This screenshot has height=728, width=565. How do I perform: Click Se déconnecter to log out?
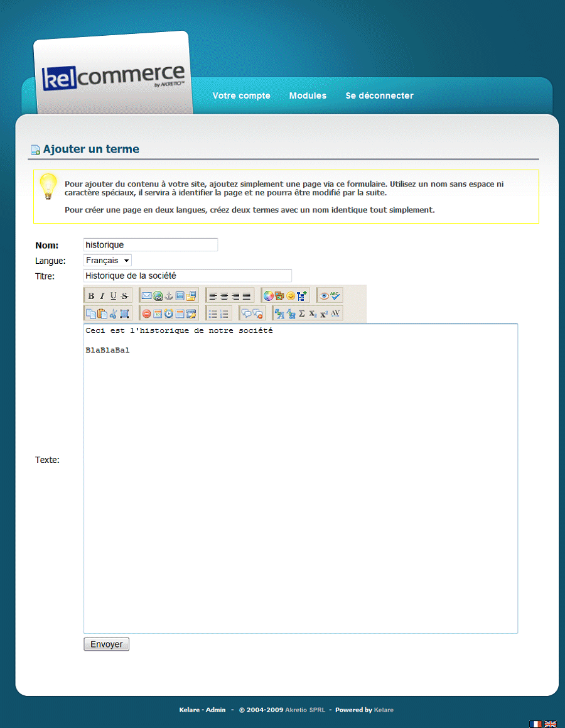[x=379, y=95]
